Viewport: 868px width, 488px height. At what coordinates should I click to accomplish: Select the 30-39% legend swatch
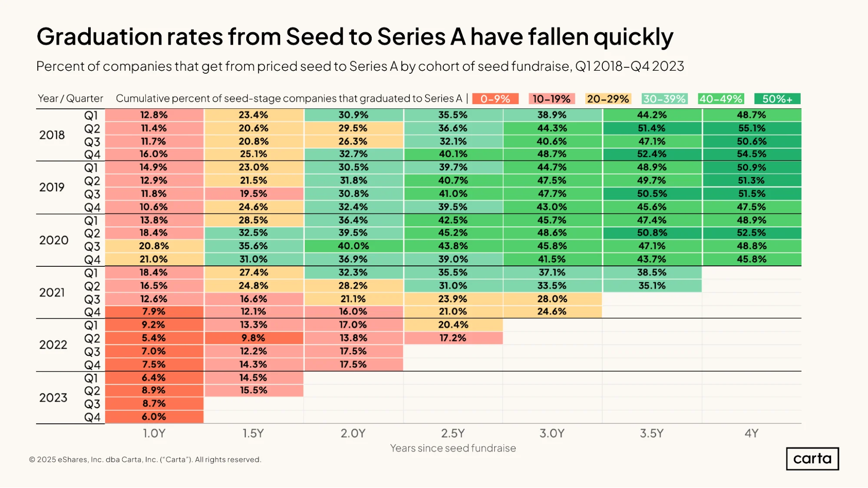[x=664, y=99]
